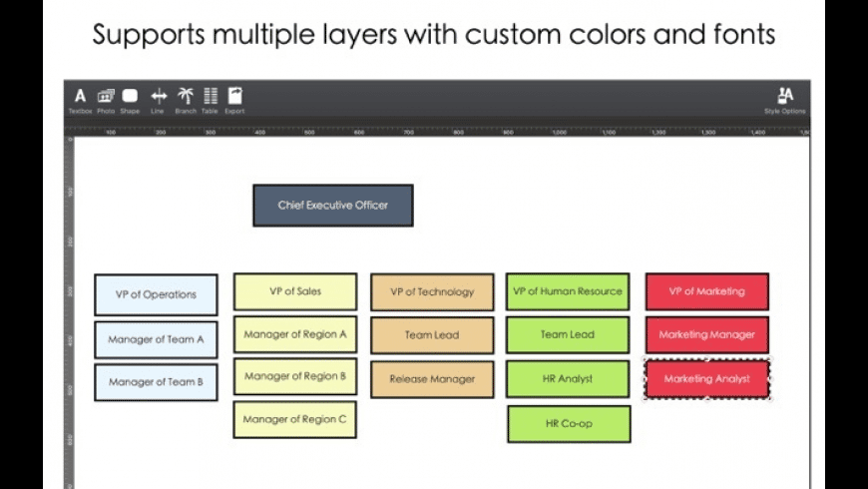868x489 pixels.
Task: Click the Export icon
Action: click(x=234, y=97)
